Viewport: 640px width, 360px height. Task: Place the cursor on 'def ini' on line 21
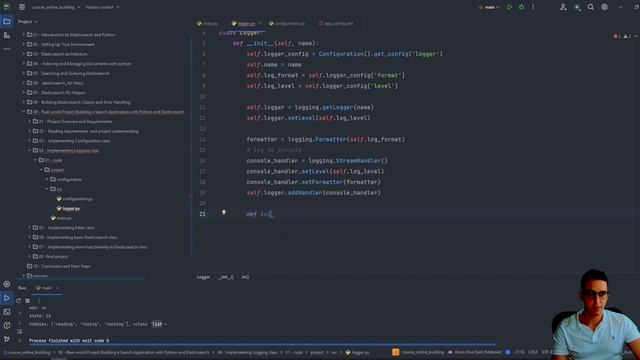pos(259,214)
